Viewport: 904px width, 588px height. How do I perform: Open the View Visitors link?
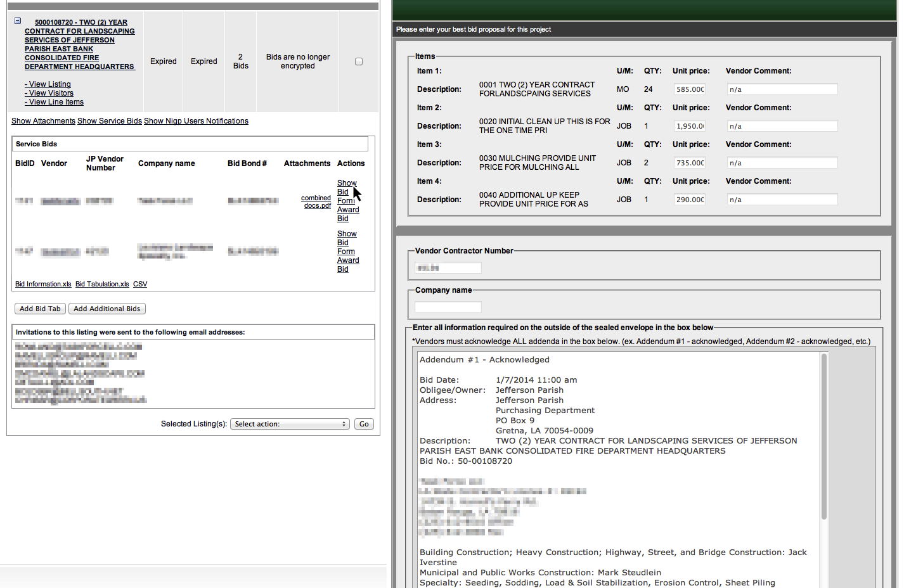[49, 93]
